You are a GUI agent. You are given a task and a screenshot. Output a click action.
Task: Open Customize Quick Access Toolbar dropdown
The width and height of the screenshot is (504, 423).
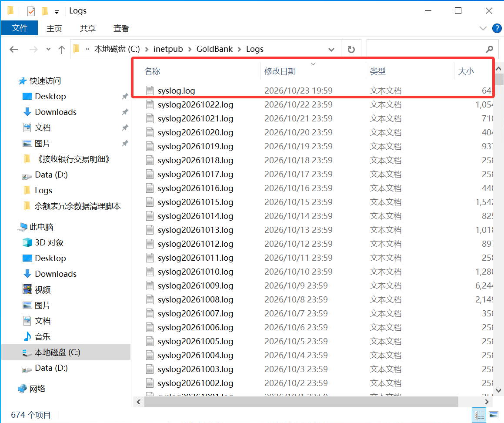[57, 12]
